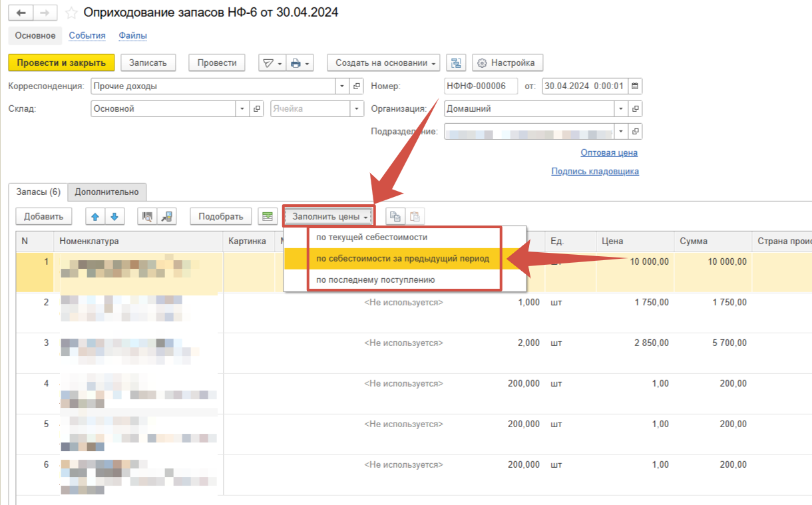Switch to the Дополнительно tab

(106, 192)
